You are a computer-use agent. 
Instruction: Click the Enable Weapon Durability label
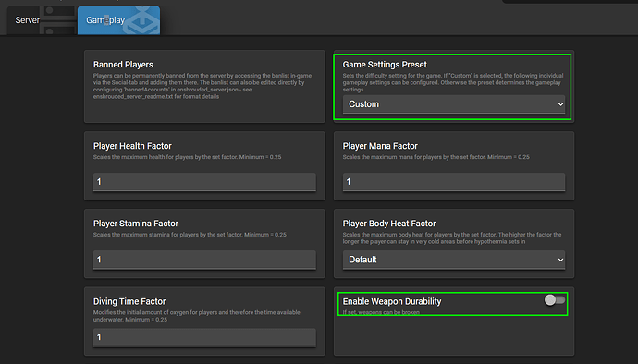click(x=392, y=301)
